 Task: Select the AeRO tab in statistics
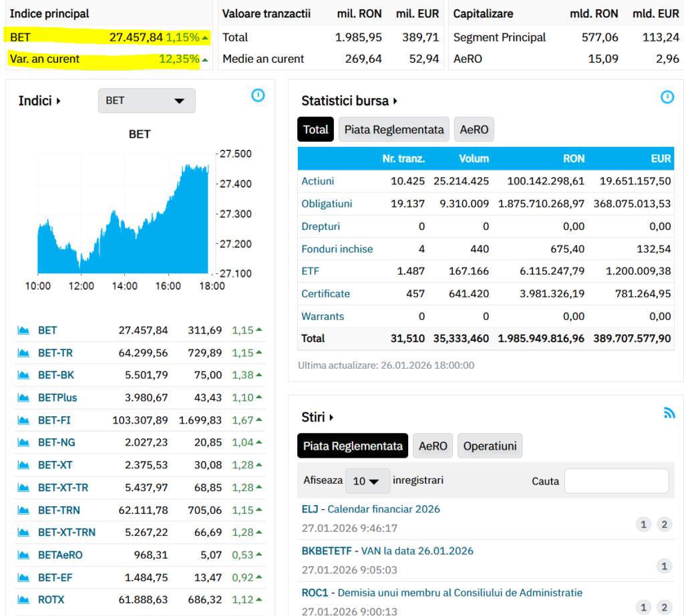coord(473,130)
